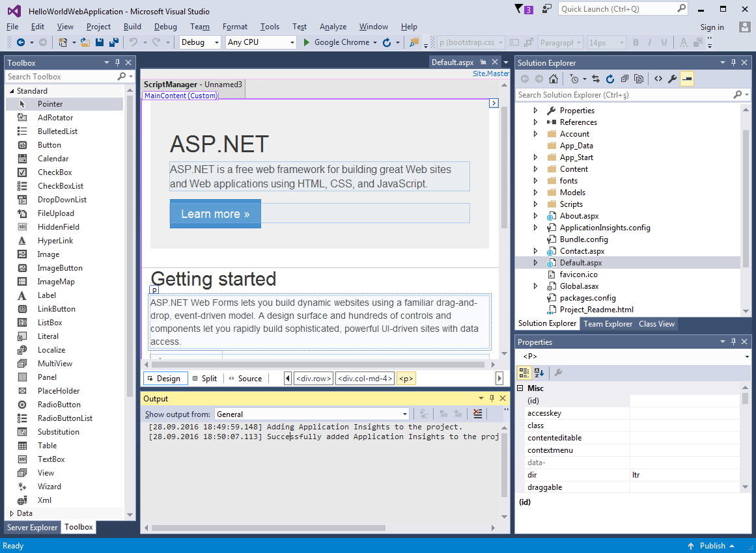Toggle auto-hide pin on Properties panel
The width and height of the screenshot is (756, 553).
(733, 342)
